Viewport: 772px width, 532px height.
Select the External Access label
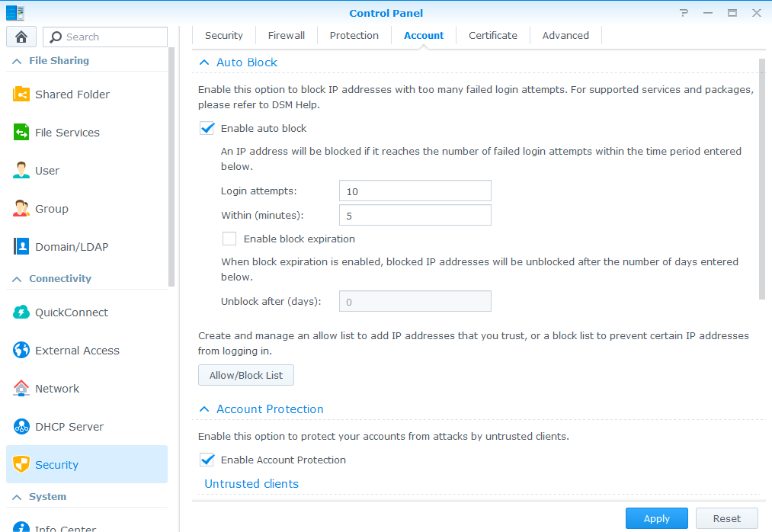[x=77, y=351]
